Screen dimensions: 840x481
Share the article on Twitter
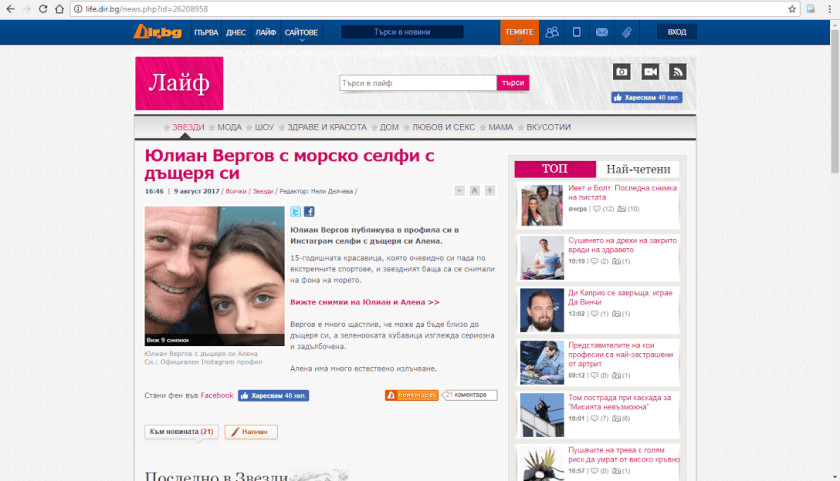click(x=296, y=212)
